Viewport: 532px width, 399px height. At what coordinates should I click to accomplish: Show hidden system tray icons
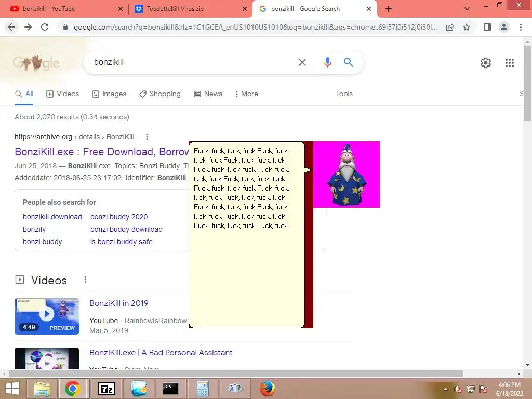click(445, 389)
